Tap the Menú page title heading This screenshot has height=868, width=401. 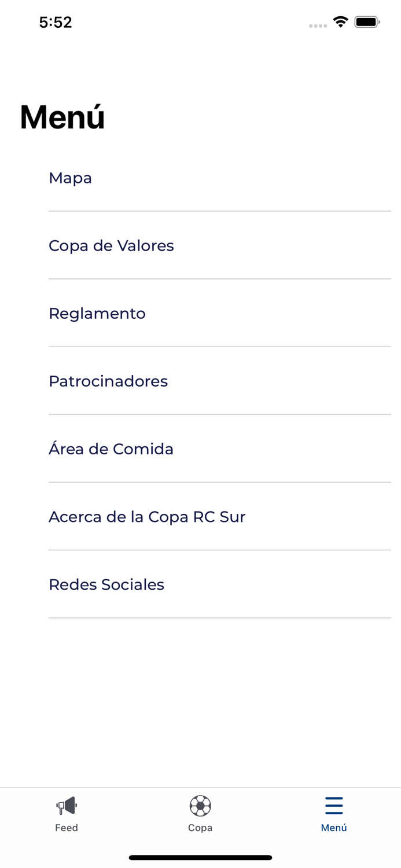[x=61, y=116]
